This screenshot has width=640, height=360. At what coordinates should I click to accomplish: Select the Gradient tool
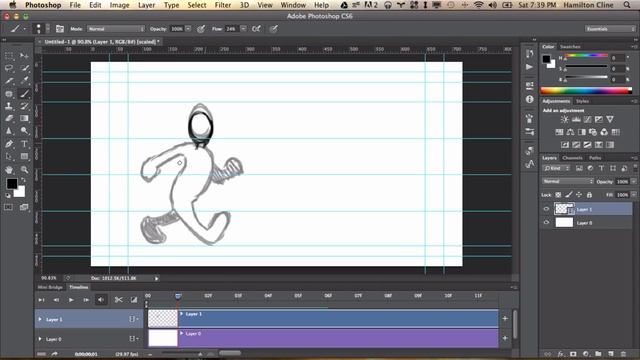tap(24, 118)
